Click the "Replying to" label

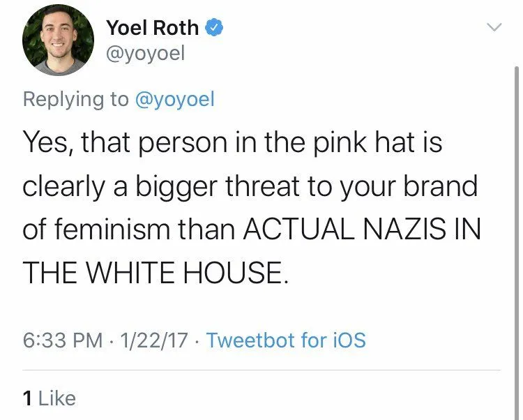click(x=75, y=99)
